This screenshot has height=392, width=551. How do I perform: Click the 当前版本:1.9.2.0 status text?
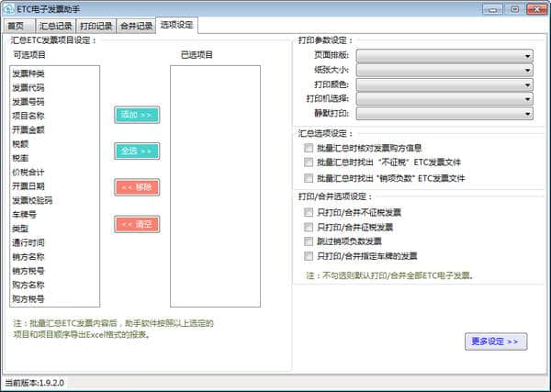pos(35,383)
